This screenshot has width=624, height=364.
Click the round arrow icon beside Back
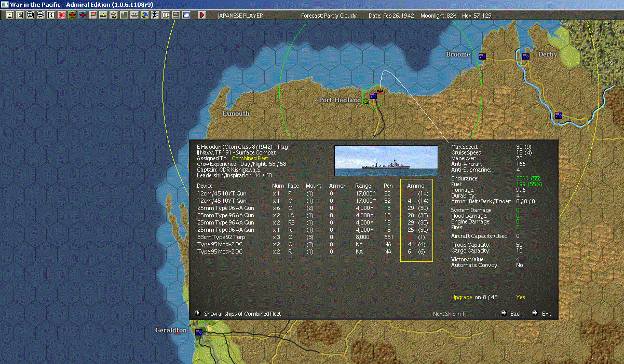click(x=504, y=313)
